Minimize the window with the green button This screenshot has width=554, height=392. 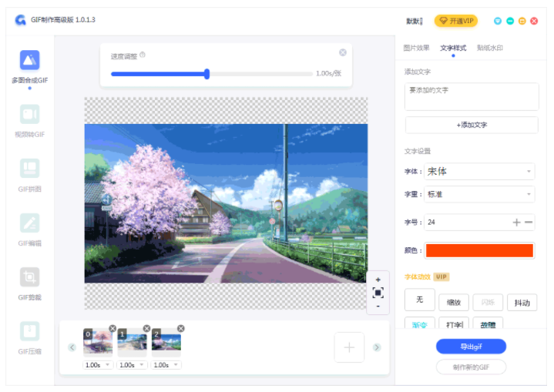click(510, 21)
